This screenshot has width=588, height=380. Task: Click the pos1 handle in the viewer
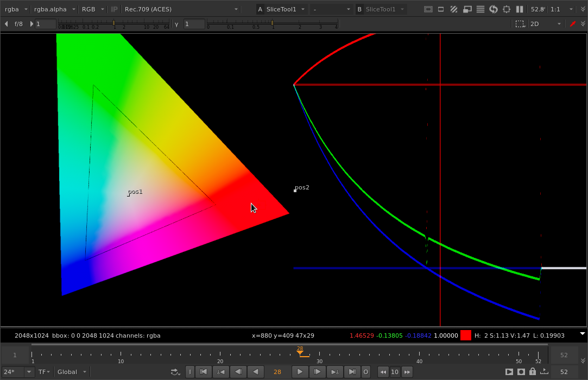(128, 195)
